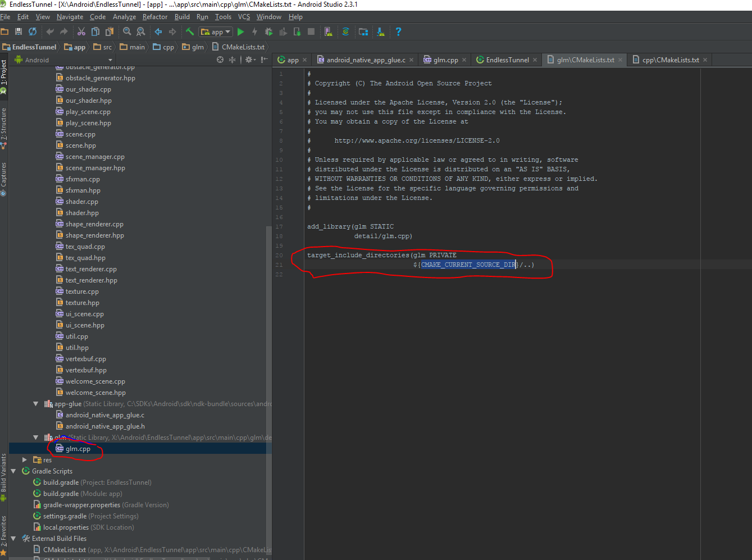
Task: Run the app with green play button
Action: click(241, 32)
